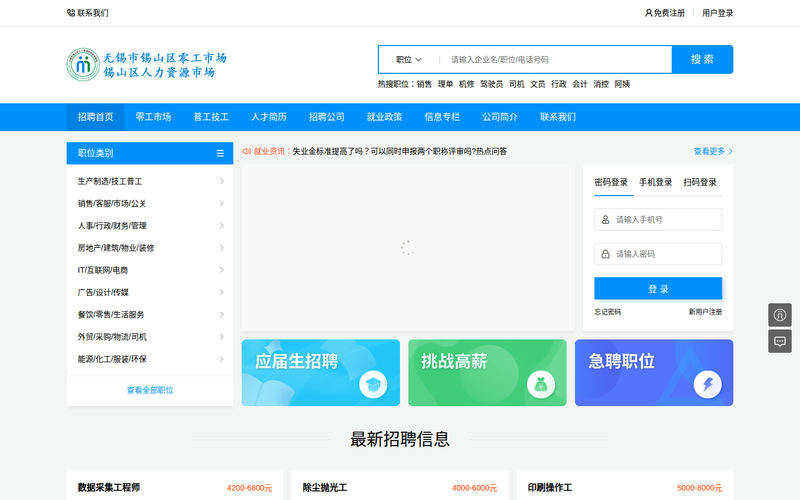Focus the 请输入企业名/职位/电话号码 search field

coord(556,60)
